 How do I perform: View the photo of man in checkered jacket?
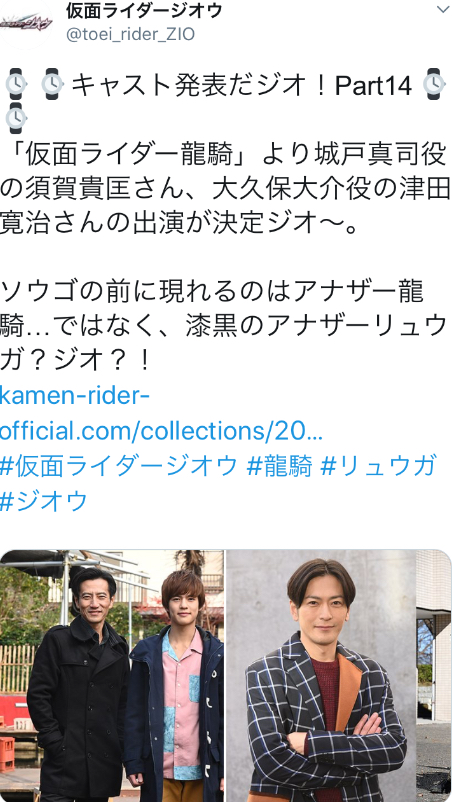(321, 676)
